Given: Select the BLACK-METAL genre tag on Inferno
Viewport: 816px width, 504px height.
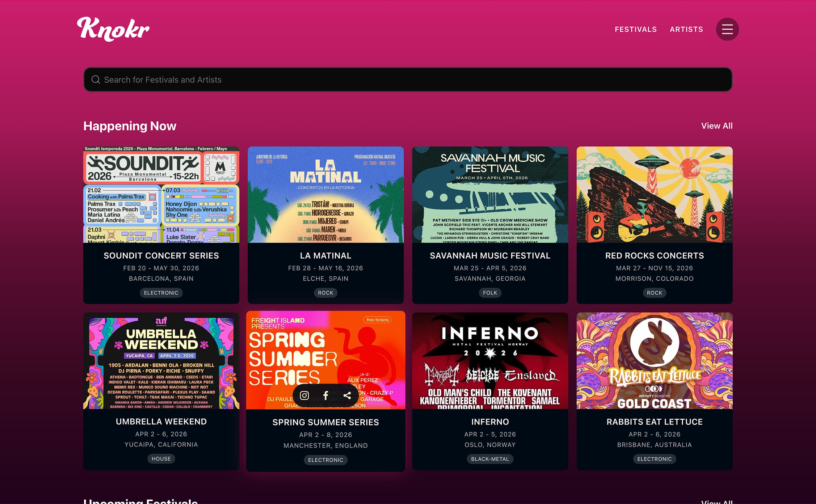Looking at the screenshot, I should pyautogui.click(x=490, y=459).
